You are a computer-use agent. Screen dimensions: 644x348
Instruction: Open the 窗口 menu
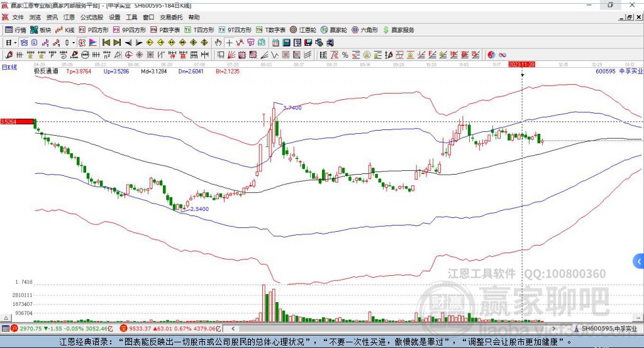click(x=148, y=17)
